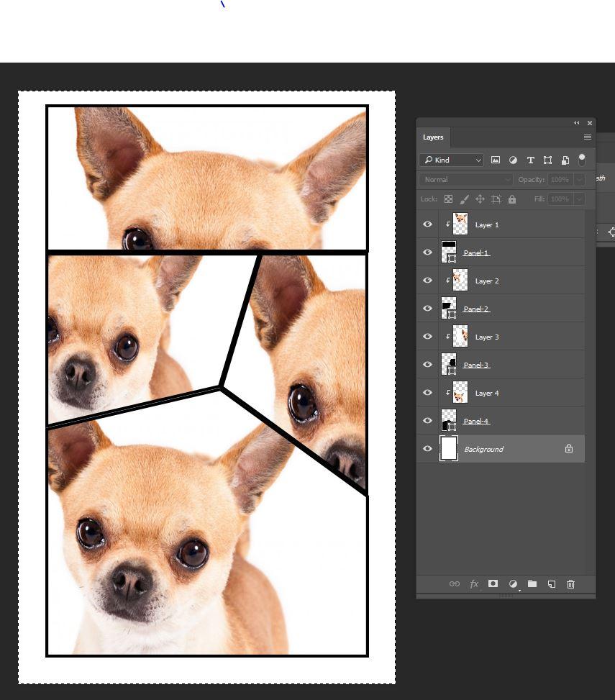The image size is (615, 700).
Task: Hide Layer 2 visibility eye
Action: click(427, 281)
